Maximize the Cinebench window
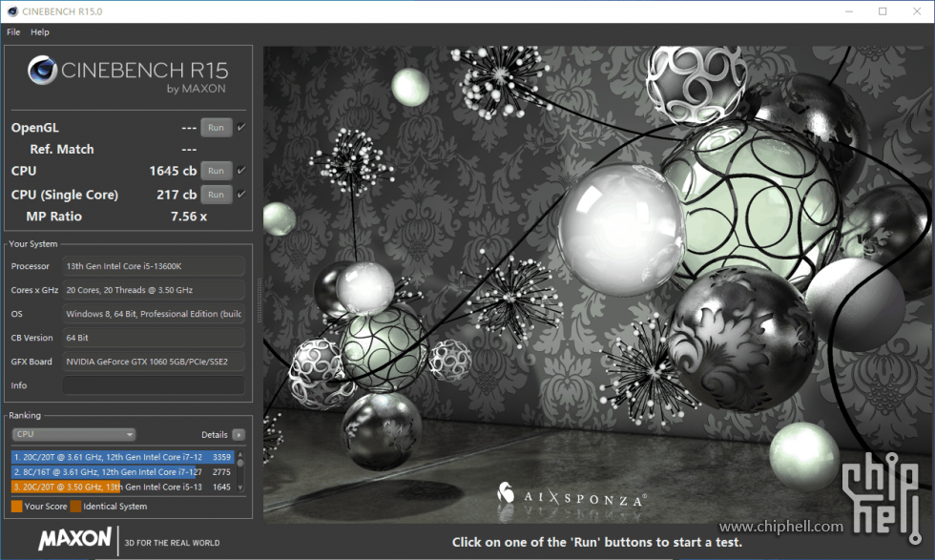This screenshot has width=935, height=560. (x=883, y=11)
